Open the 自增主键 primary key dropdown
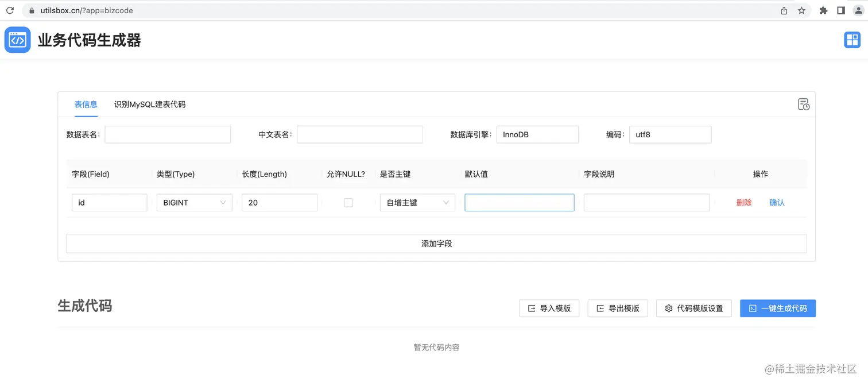 point(417,203)
